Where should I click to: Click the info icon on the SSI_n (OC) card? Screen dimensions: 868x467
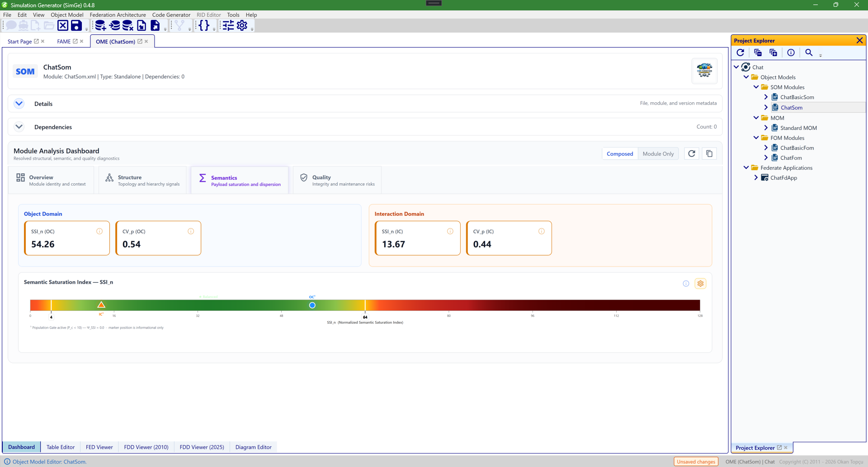click(99, 231)
